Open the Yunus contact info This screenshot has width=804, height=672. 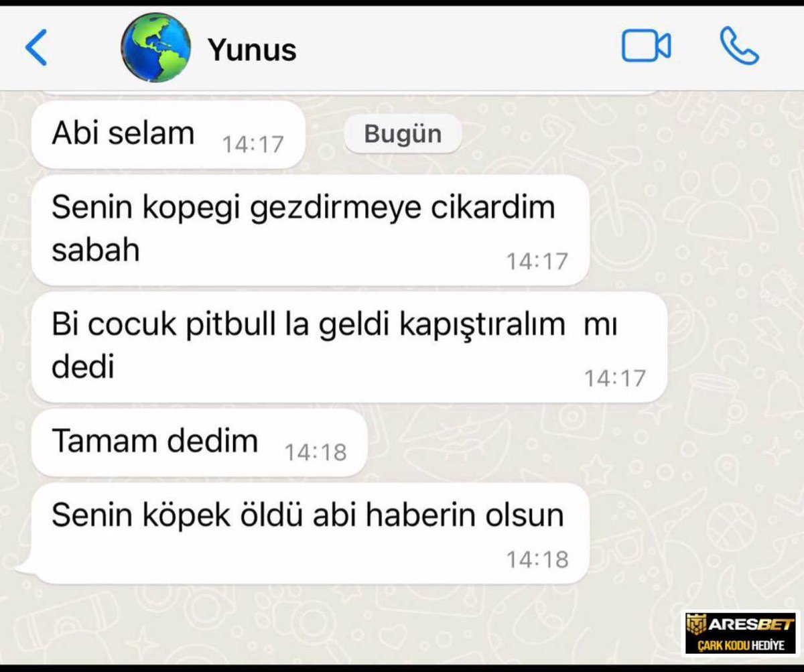[x=252, y=50]
